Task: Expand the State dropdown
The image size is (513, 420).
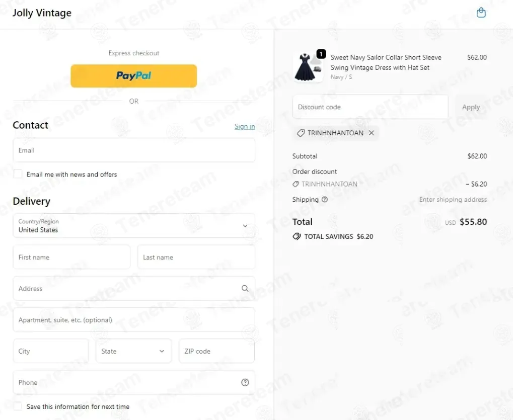Action: click(133, 351)
